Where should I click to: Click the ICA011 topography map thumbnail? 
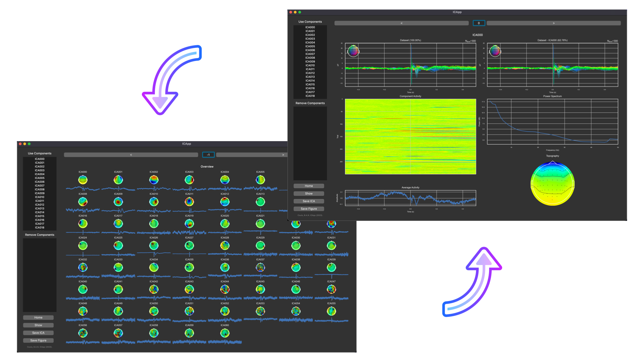point(189,202)
